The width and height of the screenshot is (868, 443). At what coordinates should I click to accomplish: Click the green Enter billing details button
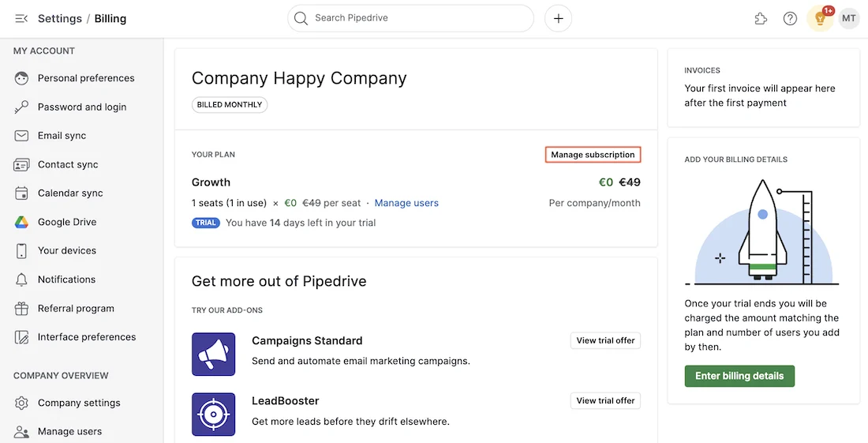coord(739,376)
